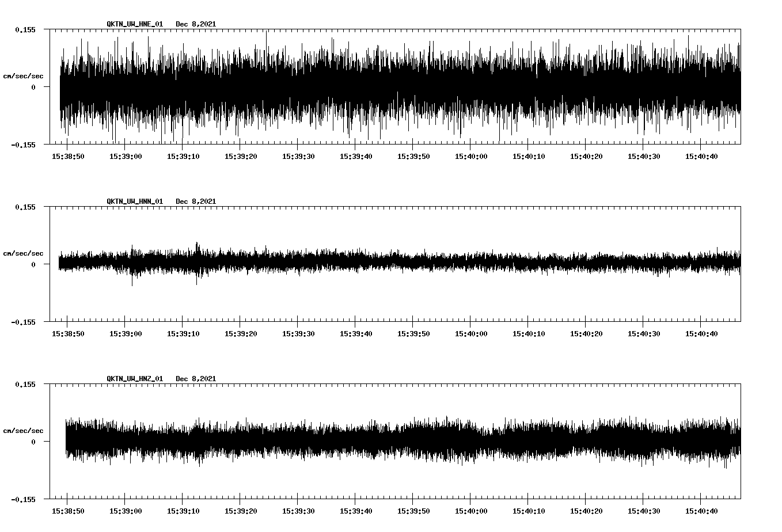Click the zero label on HNZ y-axis
This screenshot has width=782, height=532.
pyautogui.click(x=33, y=442)
